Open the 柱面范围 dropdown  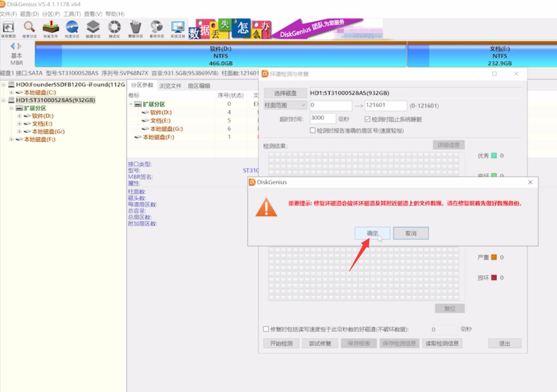[x=285, y=105]
